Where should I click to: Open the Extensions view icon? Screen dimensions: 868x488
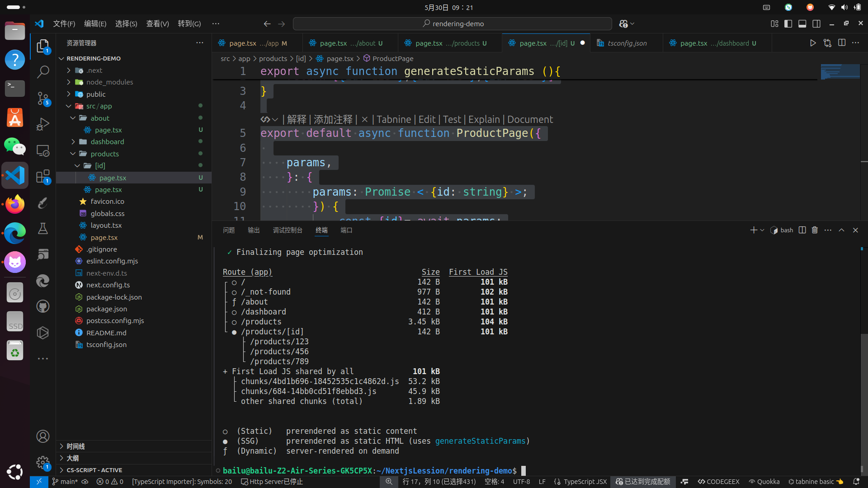click(43, 177)
